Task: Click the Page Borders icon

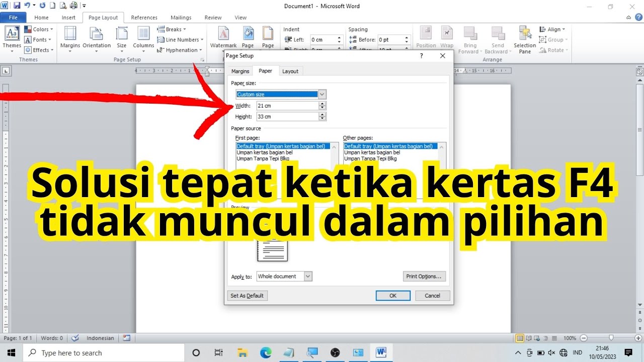Action: pos(268,34)
